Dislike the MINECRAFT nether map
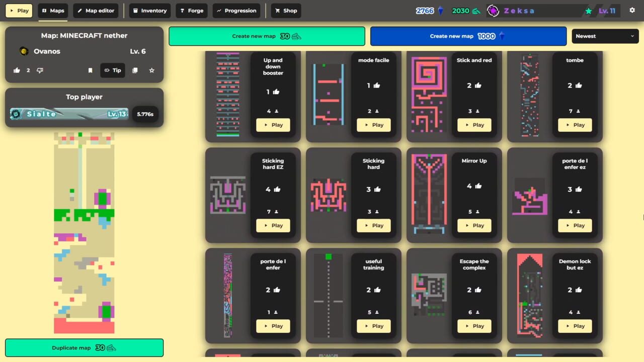 [x=40, y=70]
